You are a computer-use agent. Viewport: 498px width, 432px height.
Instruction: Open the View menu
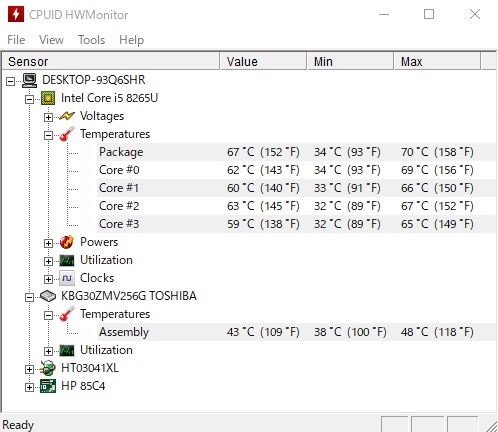coord(51,40)
